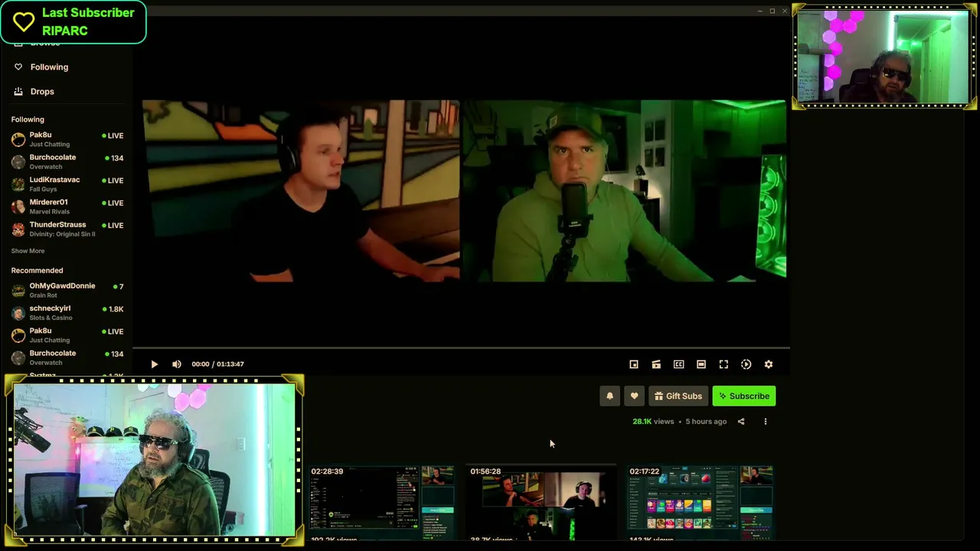
Task: Mute the video volume speaker icon
Action: pos(177,364)
